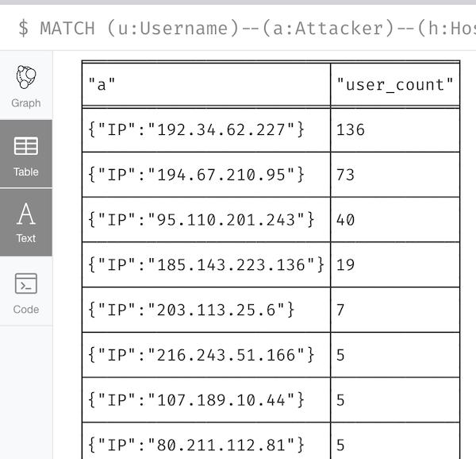Click the Graph tab label

[x=26, y=103]
